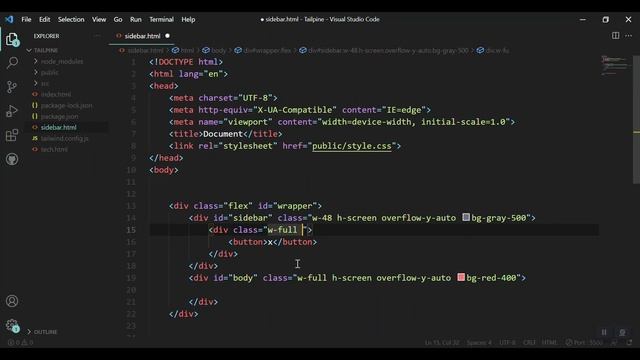Click the editor's vertical scrollbar
This screenshot has height=360, width=640.
(x=636, y=119)
